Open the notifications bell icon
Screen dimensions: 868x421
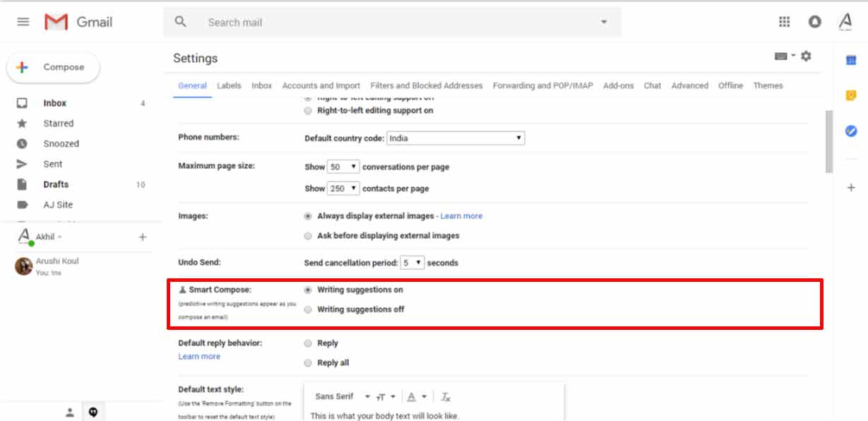[x=815, y=22]
